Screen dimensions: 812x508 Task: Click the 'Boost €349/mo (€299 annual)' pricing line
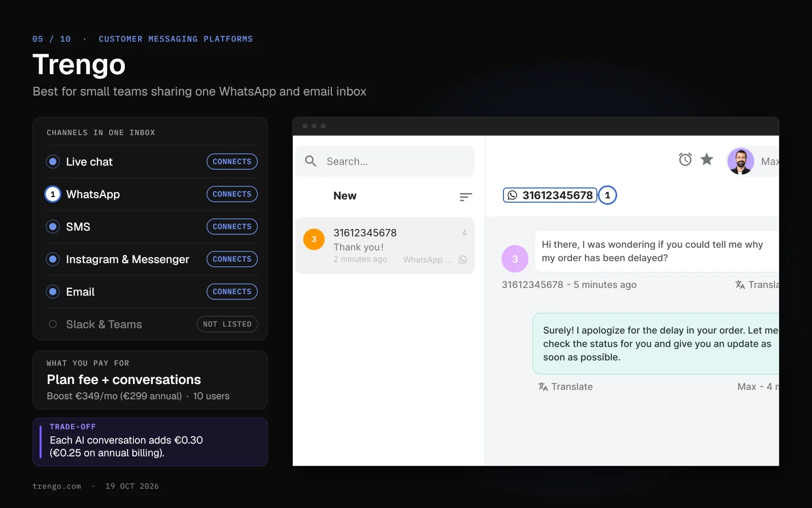tap(114, 396)
